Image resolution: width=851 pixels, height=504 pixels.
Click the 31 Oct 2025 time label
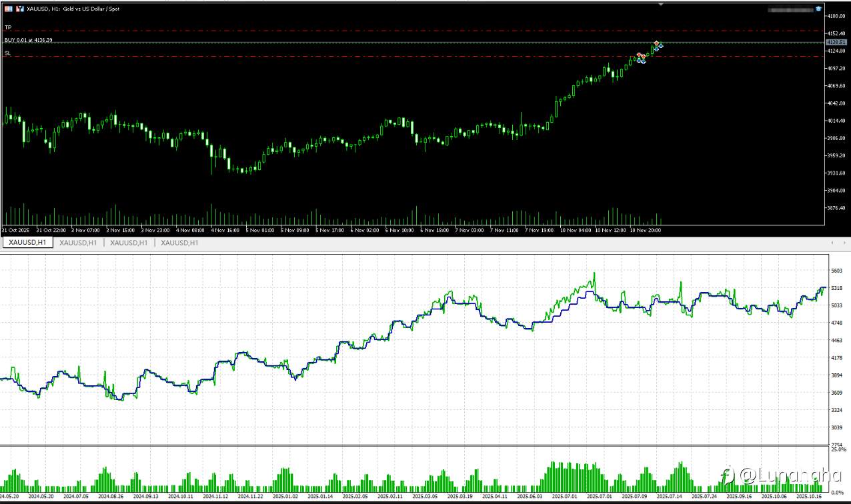coord(14,230)
